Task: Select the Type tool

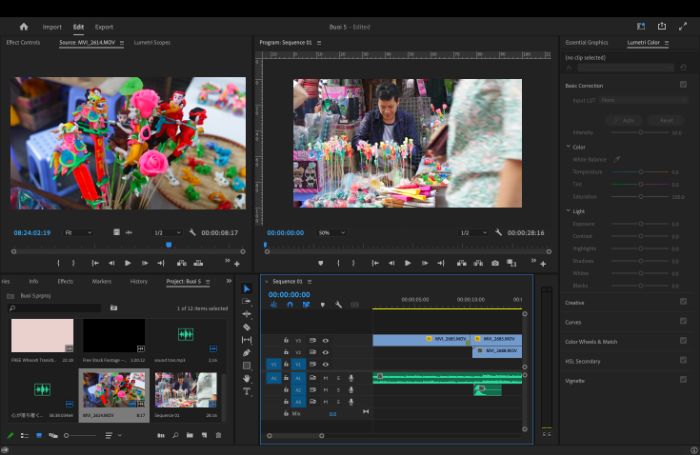Action: coord(246,392)
